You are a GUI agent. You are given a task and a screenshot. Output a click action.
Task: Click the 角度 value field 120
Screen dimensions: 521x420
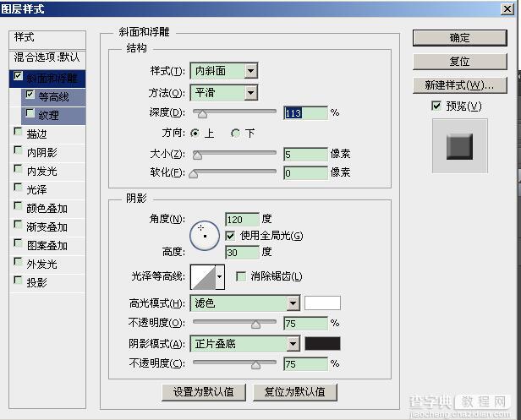[x=242, y=220]
